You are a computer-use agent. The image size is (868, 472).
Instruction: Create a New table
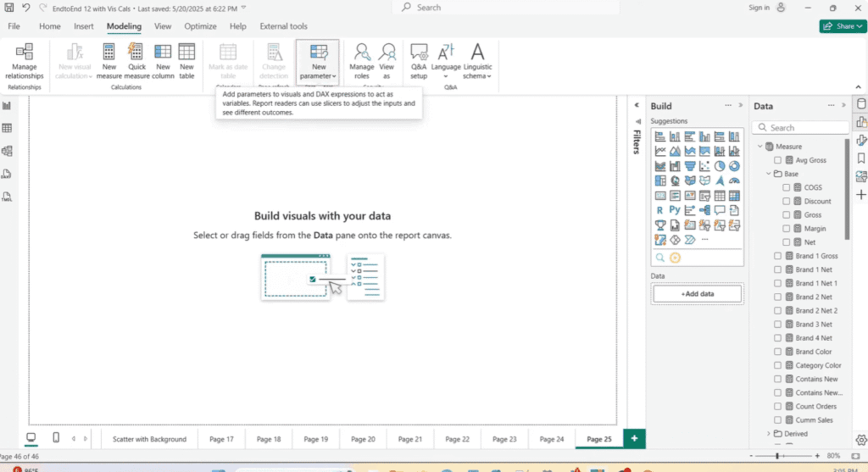coord(186,61)
